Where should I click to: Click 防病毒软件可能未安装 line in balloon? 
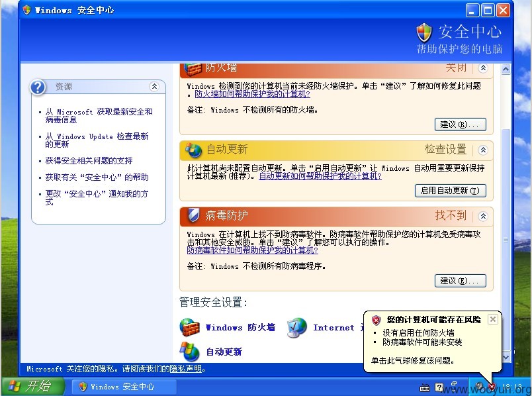[422, 342]
